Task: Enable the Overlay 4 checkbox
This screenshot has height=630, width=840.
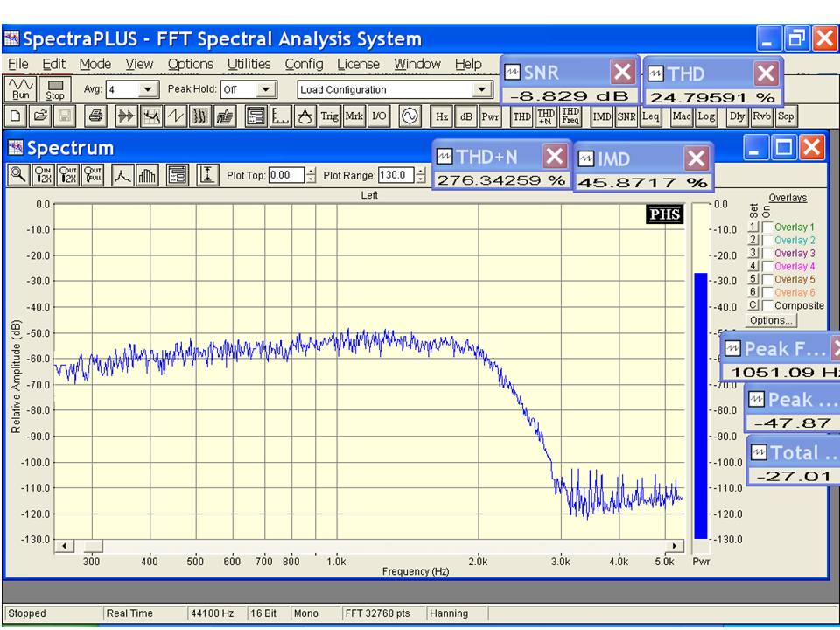Action: 767,266
